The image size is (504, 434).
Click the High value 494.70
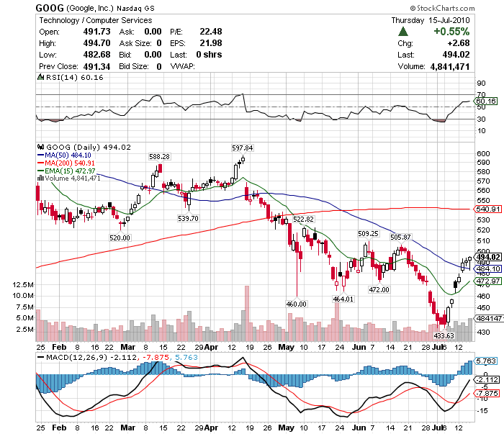(96, 43)
